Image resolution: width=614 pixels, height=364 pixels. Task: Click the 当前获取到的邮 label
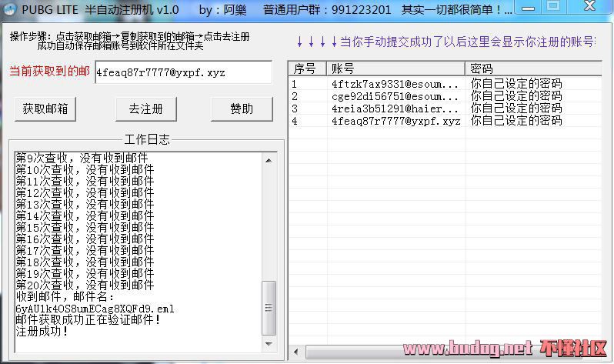pos(50,71)
